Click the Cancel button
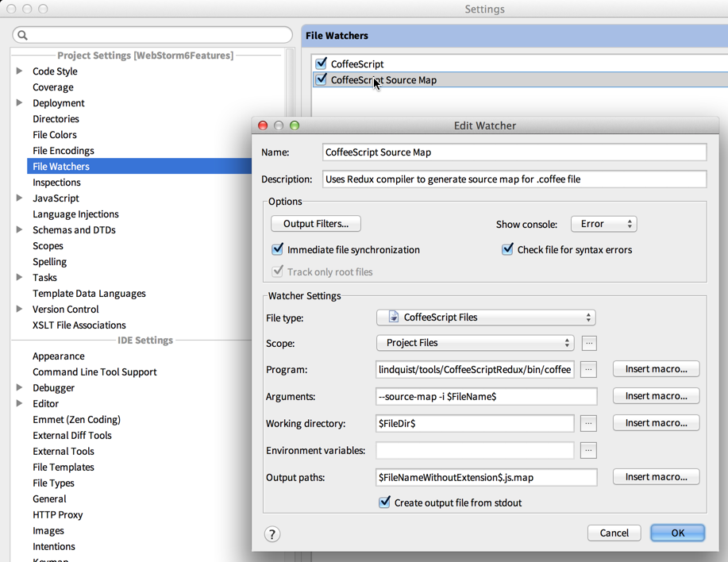The image size is (728, 562). [x=614, y=533]
